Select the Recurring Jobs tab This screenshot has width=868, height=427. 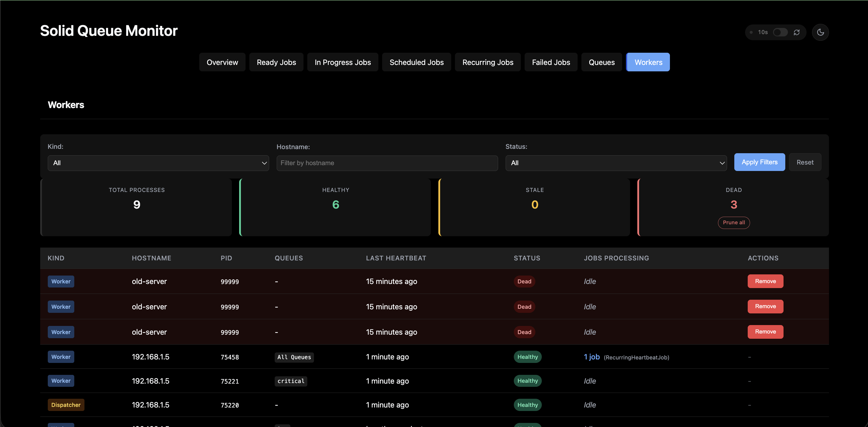pos(488,62)
